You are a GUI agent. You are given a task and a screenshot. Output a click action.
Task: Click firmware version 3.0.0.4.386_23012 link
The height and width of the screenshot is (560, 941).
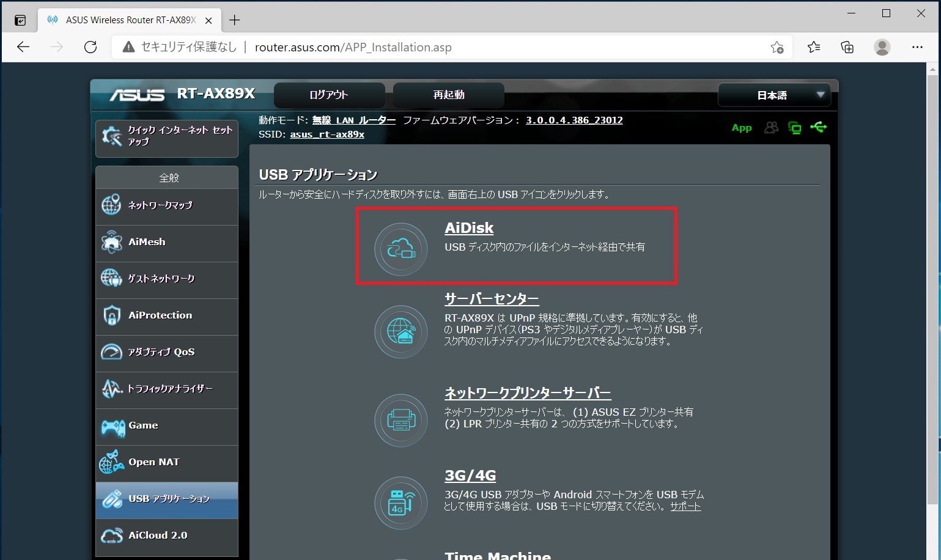[574, 120]
